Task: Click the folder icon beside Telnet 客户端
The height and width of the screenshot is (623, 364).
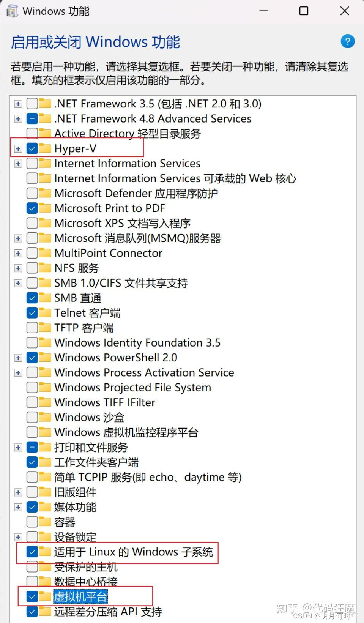Action: point(44,312)
